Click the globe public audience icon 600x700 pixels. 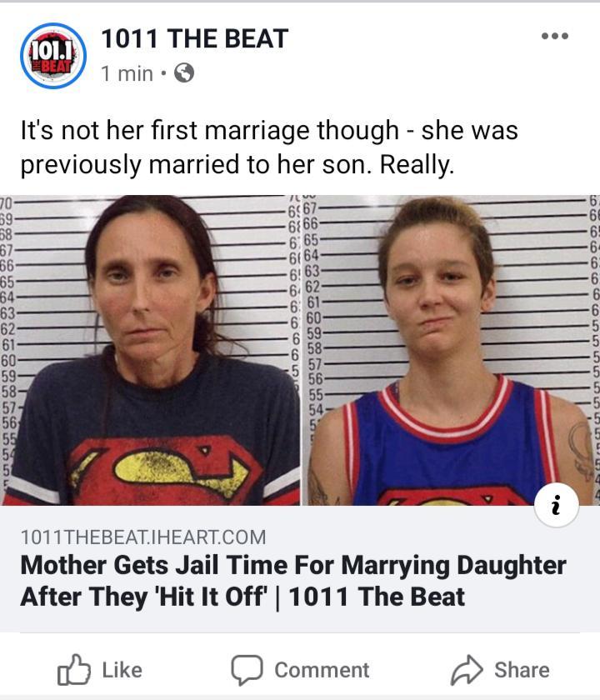[184, 72]
